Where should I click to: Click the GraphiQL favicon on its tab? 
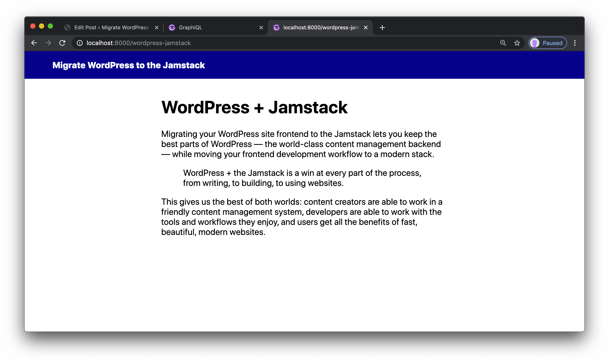[172, 28]
